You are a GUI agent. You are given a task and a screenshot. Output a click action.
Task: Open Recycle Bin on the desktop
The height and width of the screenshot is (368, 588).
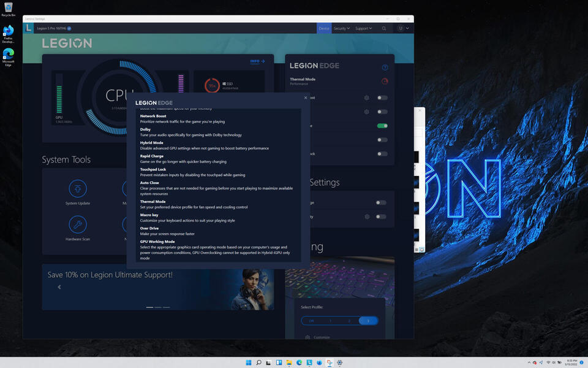coord(8,9)
